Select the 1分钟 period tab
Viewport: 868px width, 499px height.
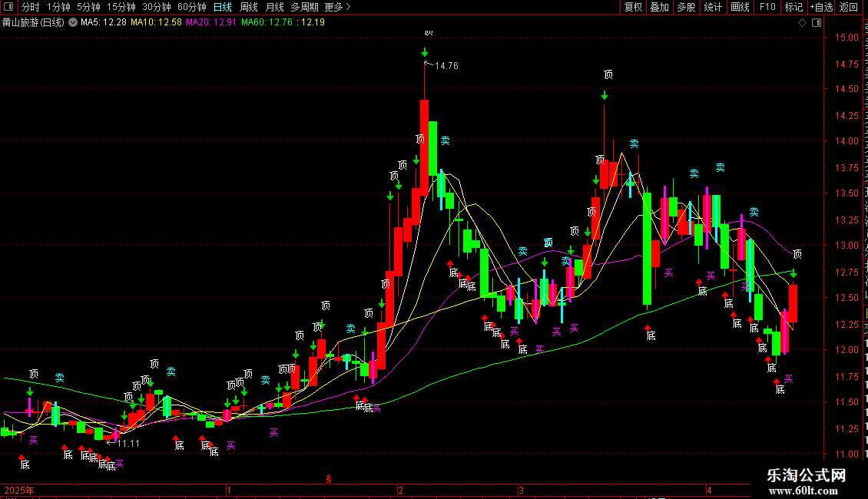click(58, 7)
